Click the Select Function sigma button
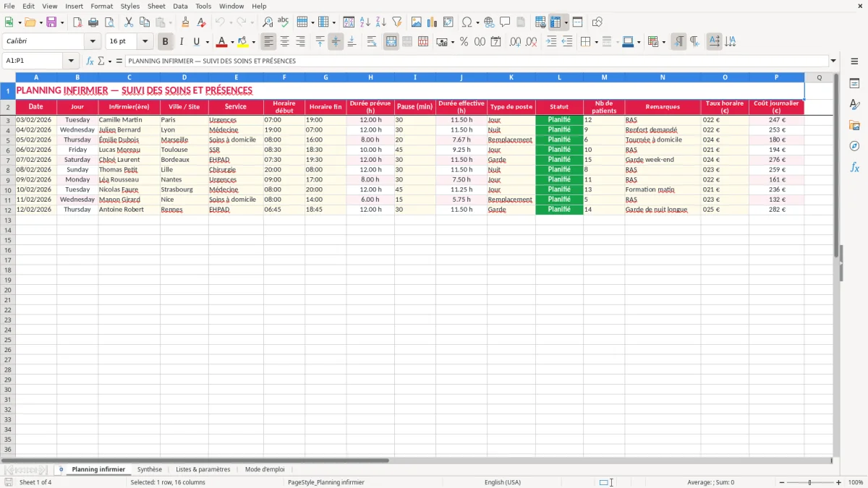The width and height of the screenshot is (868, 488). [x=101, y=61]
